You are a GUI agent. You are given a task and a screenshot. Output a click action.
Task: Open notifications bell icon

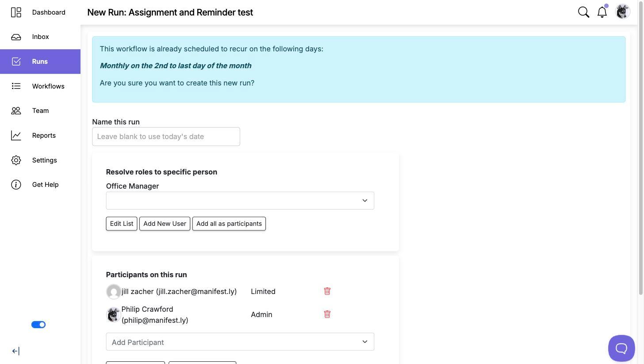point(602,12)
